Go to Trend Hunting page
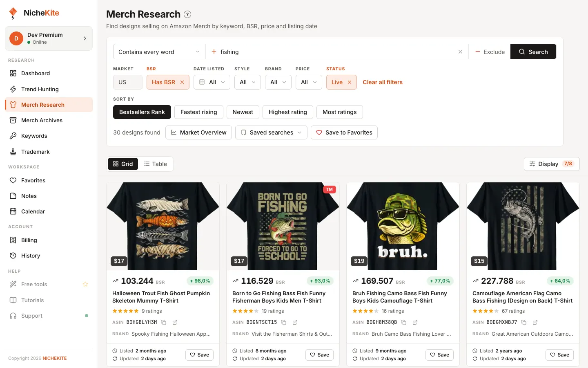 49,89
